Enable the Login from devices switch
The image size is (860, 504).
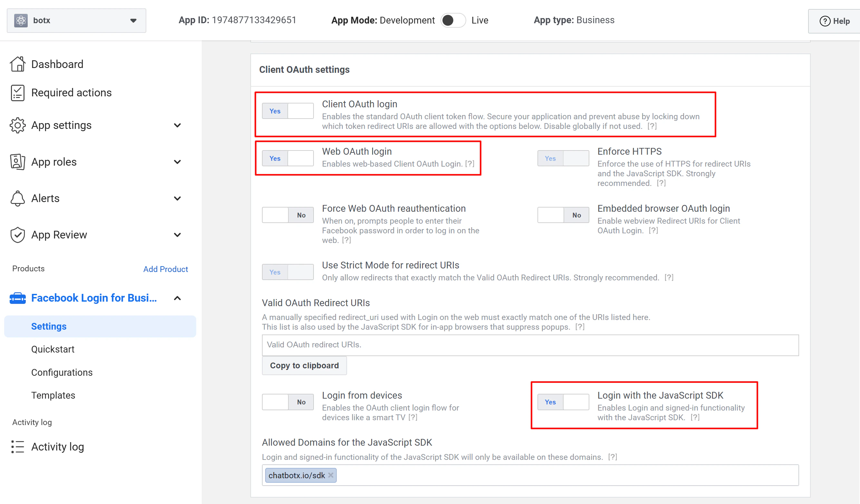[288, 402]
